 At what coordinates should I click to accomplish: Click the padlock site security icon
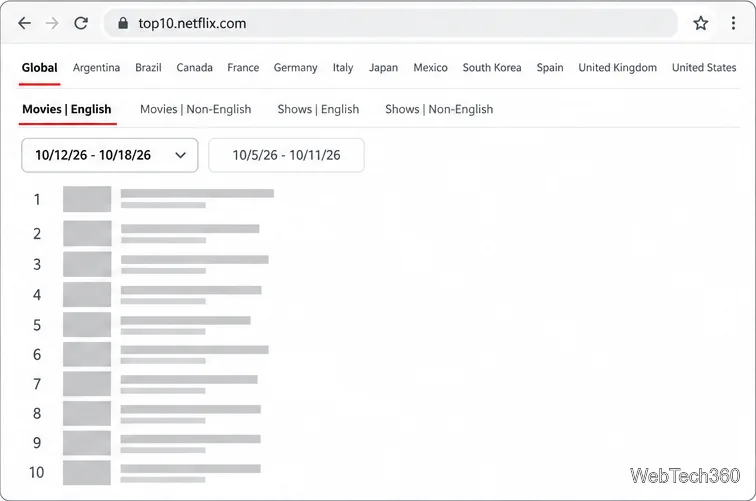click(123, 23)
